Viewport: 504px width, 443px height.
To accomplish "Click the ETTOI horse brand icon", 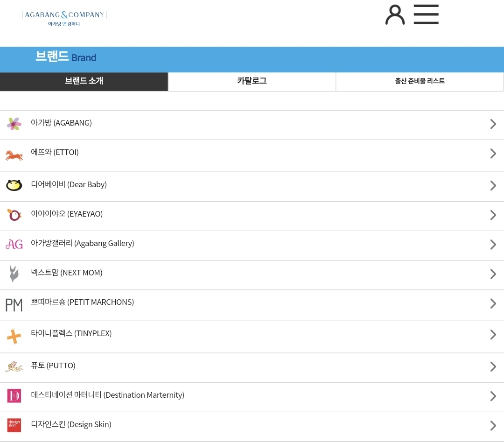I will pyautogui.click(x=14, y=155).
